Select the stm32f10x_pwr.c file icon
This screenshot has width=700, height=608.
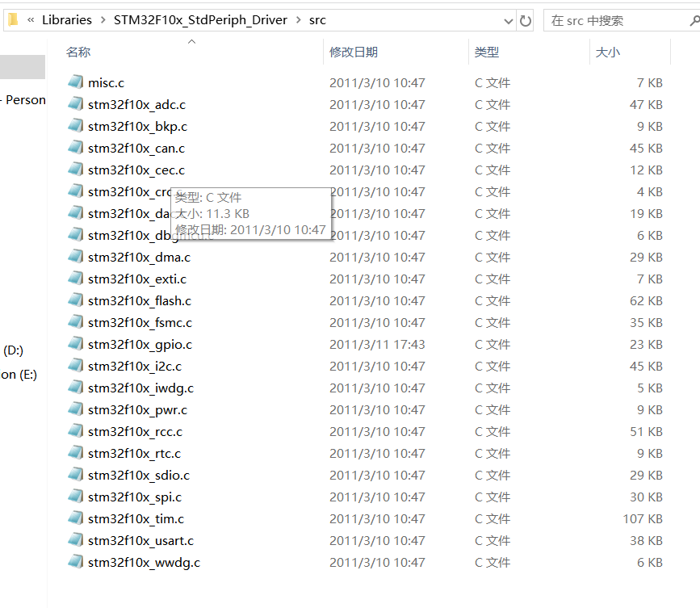pos(75,409)
